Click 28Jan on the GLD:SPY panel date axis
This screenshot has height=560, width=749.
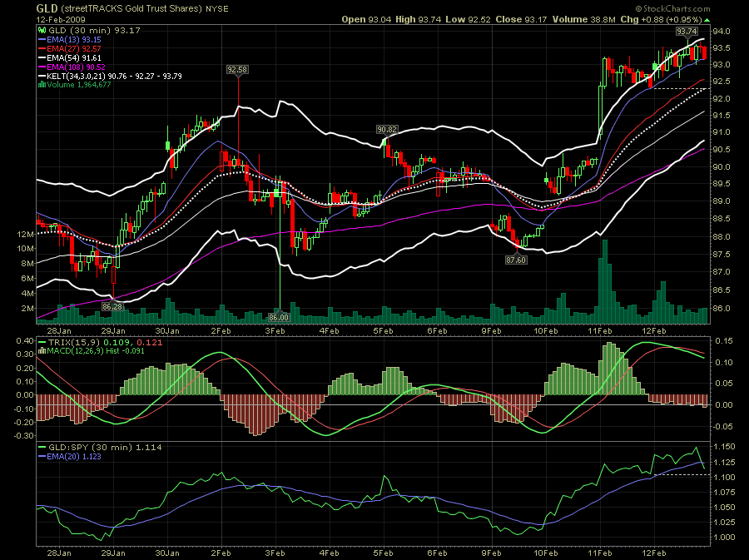[59, 553]
